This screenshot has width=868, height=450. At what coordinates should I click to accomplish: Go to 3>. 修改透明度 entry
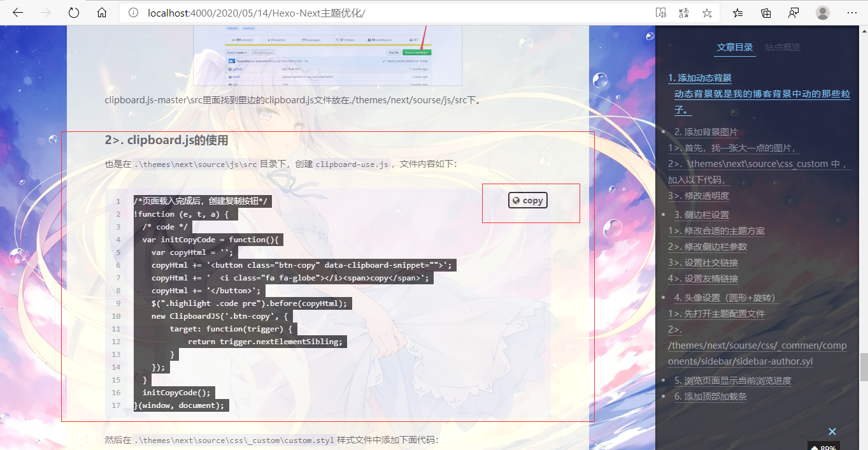tap(699, 196)
